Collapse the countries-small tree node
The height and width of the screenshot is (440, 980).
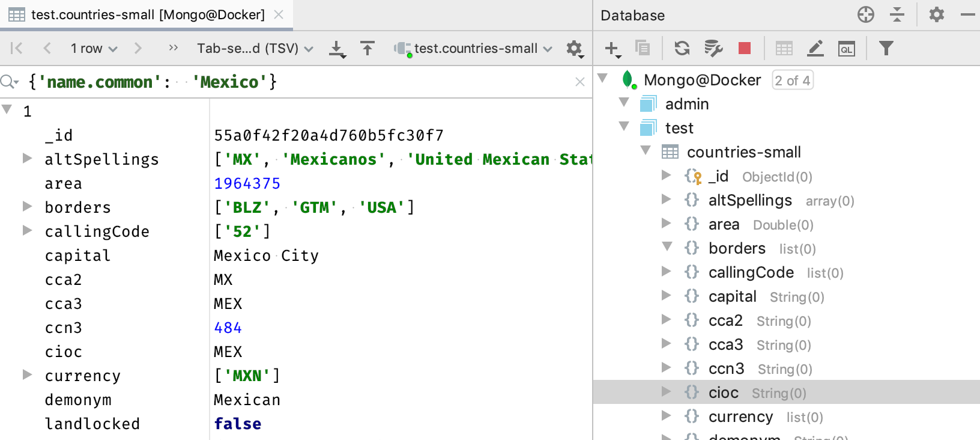click(x=646, y=151)
